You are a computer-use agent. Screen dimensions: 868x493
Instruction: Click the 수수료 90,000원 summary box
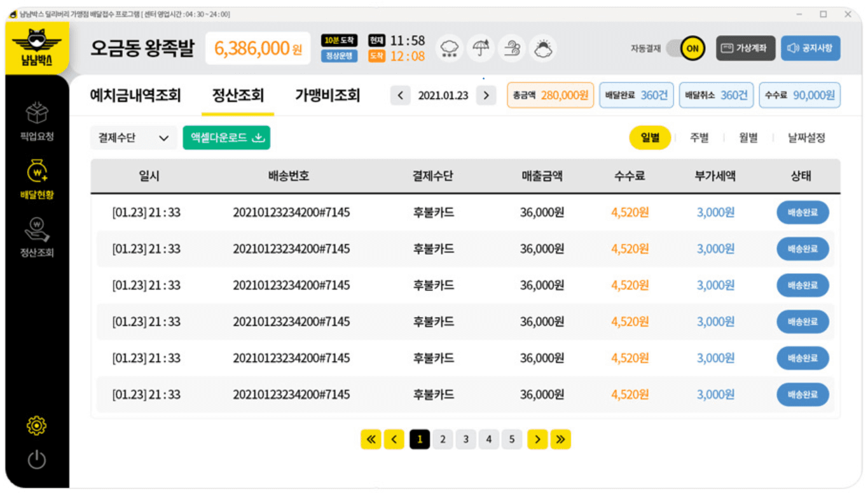(x=799, y=95)
